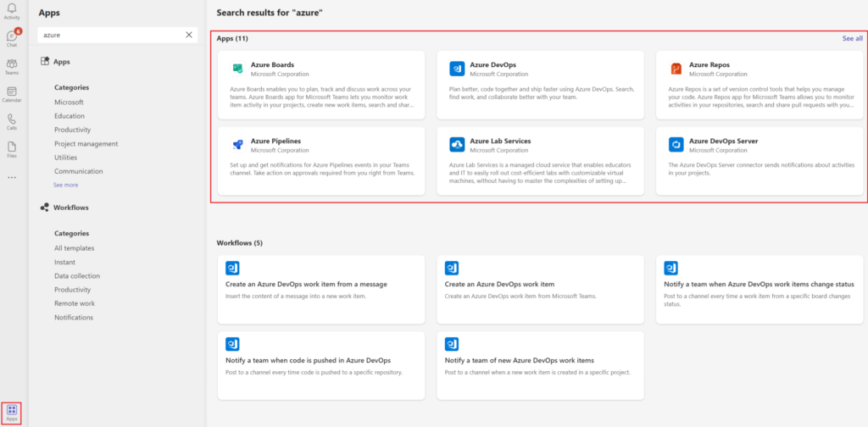Click the search box containing azure
Image resolution: width=868 pixels, height=427 pixels.
coord(110,35)
